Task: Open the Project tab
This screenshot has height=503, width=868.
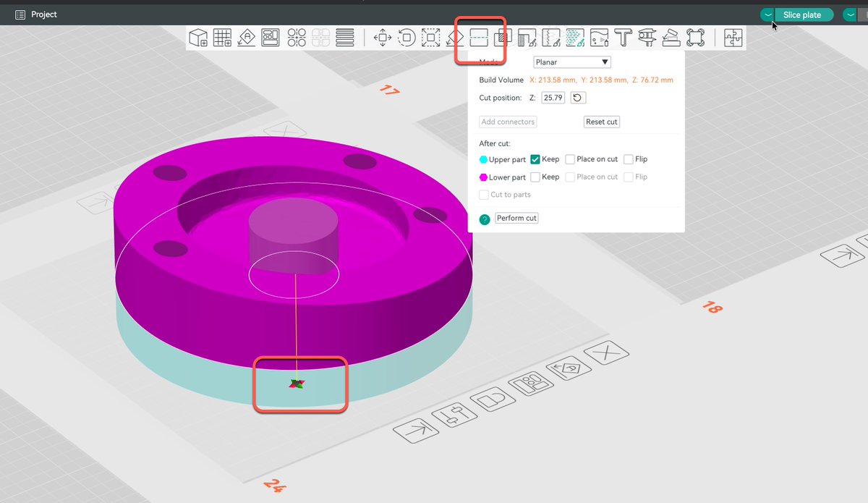Action: pos(36,14)
